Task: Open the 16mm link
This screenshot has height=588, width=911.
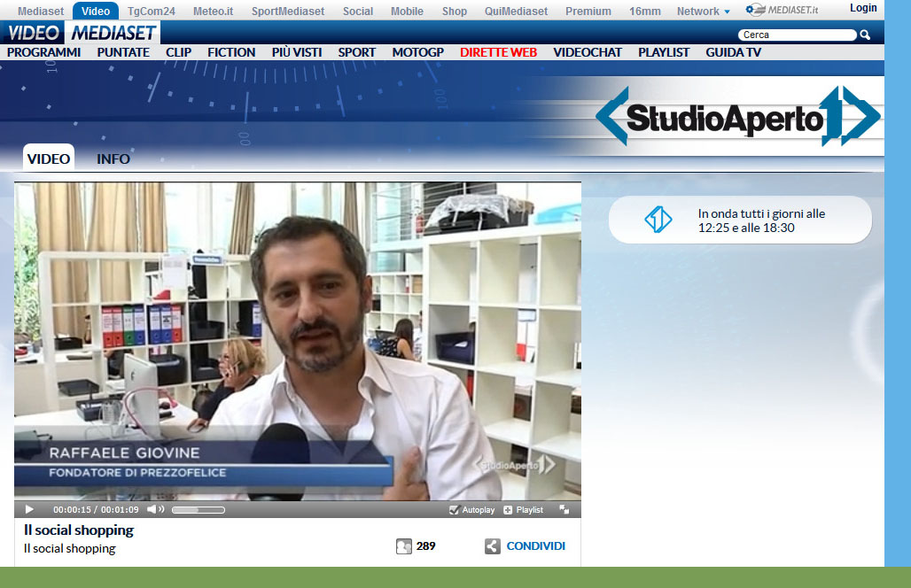Action: coord(645,11)
